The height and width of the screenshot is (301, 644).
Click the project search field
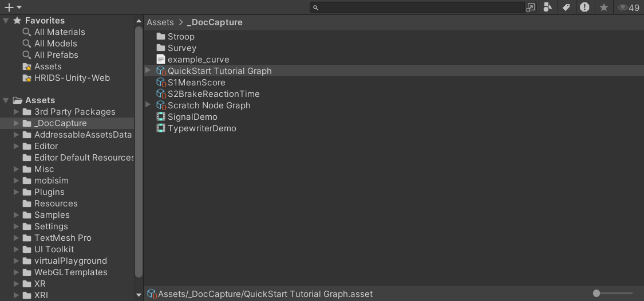pos(417,7)
